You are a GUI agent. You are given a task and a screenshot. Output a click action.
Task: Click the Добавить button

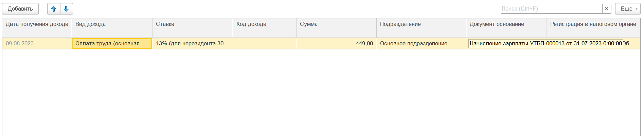(20, 9)
